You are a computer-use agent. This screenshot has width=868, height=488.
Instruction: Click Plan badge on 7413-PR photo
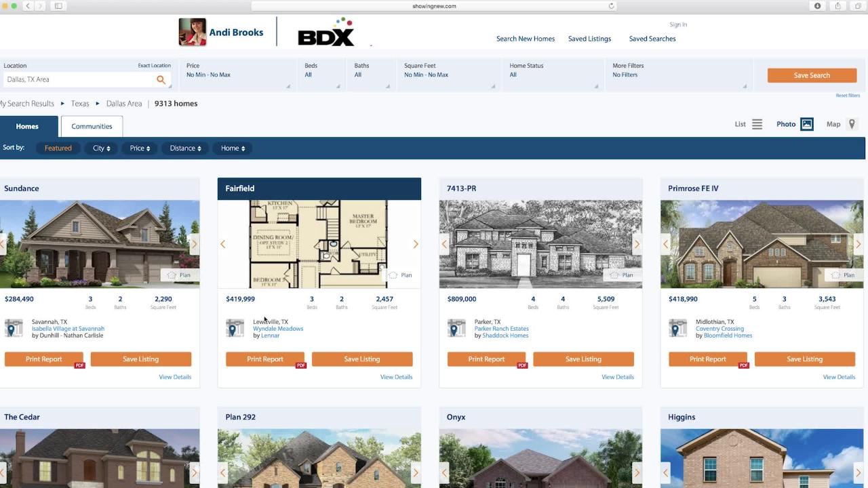[623, 275]
